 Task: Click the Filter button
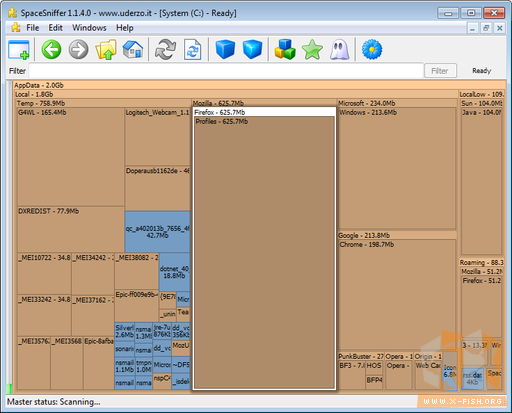pos(440,71)
